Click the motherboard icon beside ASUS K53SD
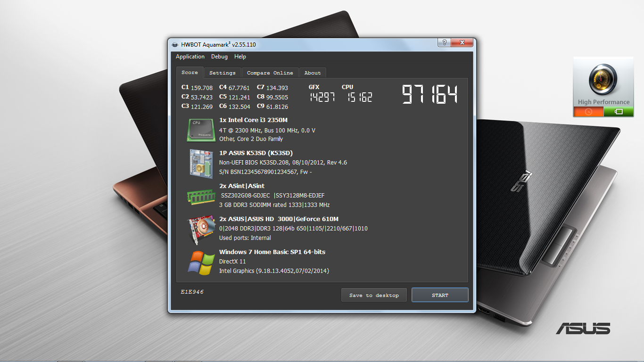The width and height of the screenshot is (644, 362). coord(201,163)
